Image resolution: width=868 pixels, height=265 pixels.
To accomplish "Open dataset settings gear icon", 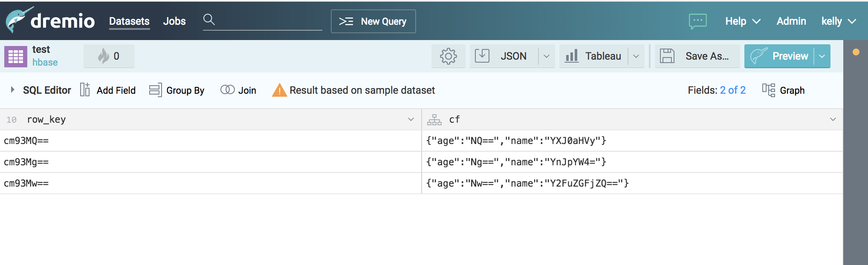I will 448,56.
